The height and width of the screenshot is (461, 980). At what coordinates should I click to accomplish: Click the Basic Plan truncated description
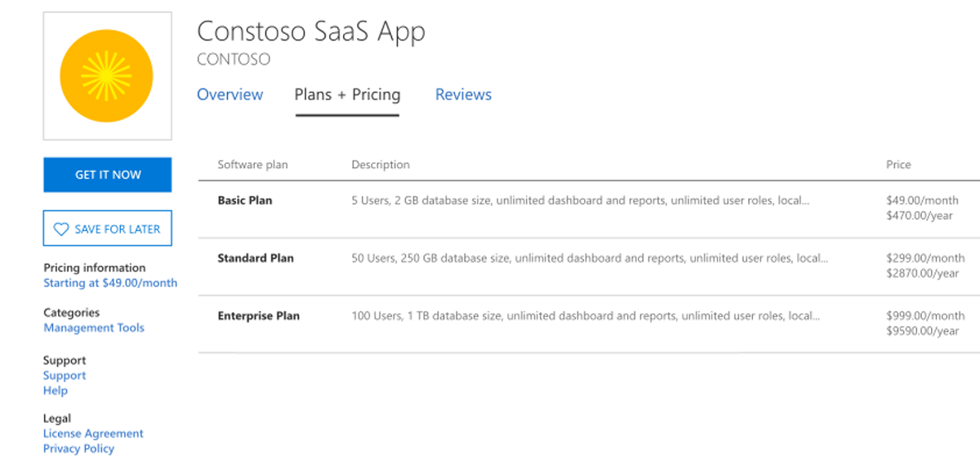[580, 201]
